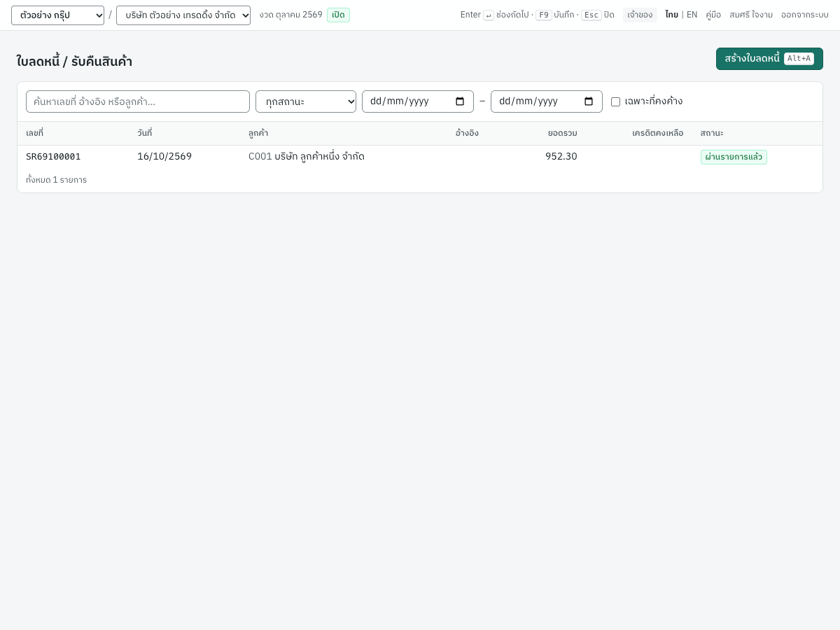Click the start date input field
The width and height of the screenshot is (840, 630).
[x=418, y=101]
